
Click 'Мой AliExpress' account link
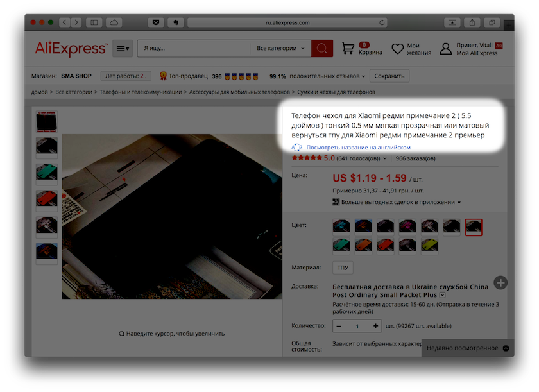point(477,53)
